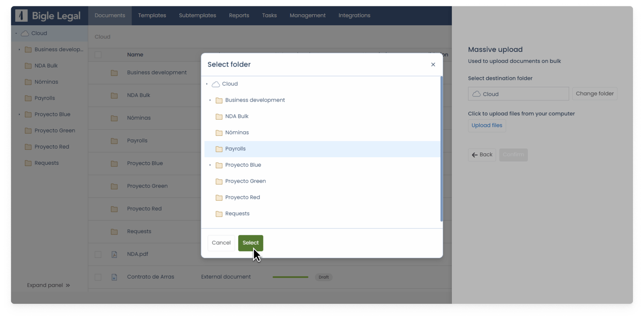Switch to the Reports tab
The height and width of the screenshot is (320, 644).
pos(239,15)
